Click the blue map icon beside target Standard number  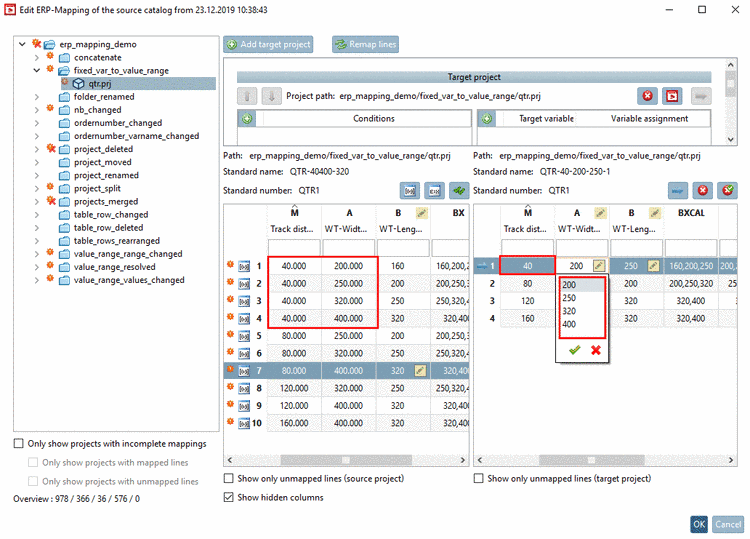[x=678, y=190]
